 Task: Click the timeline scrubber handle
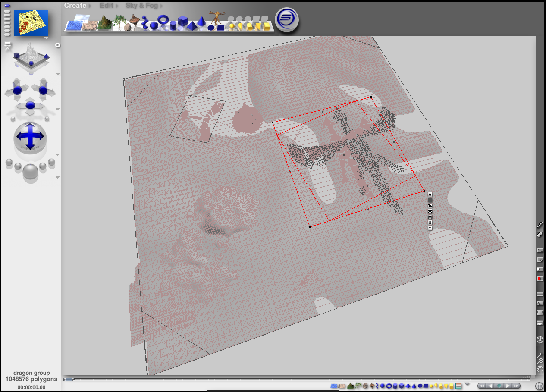pos(69,379)
